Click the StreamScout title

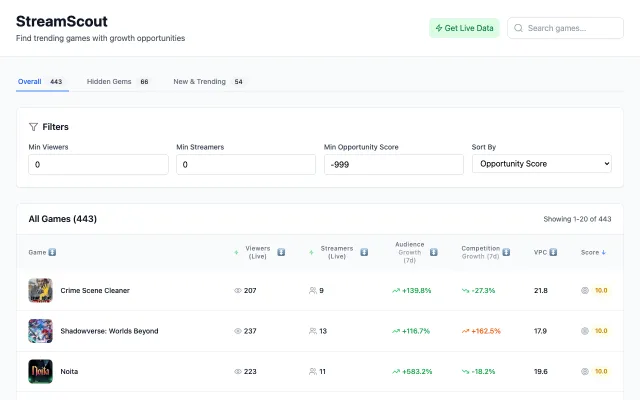pos(62,21)
